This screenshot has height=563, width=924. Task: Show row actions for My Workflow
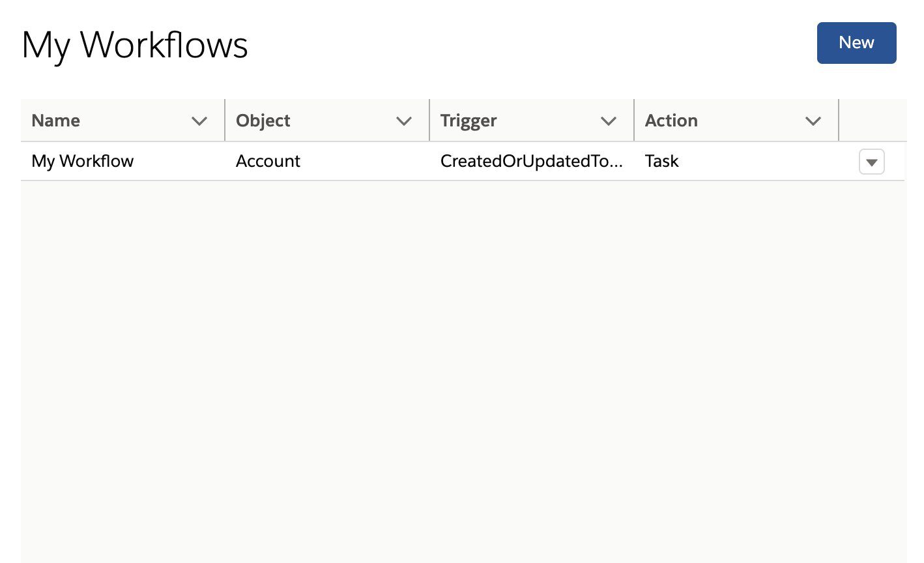point(871,162)
